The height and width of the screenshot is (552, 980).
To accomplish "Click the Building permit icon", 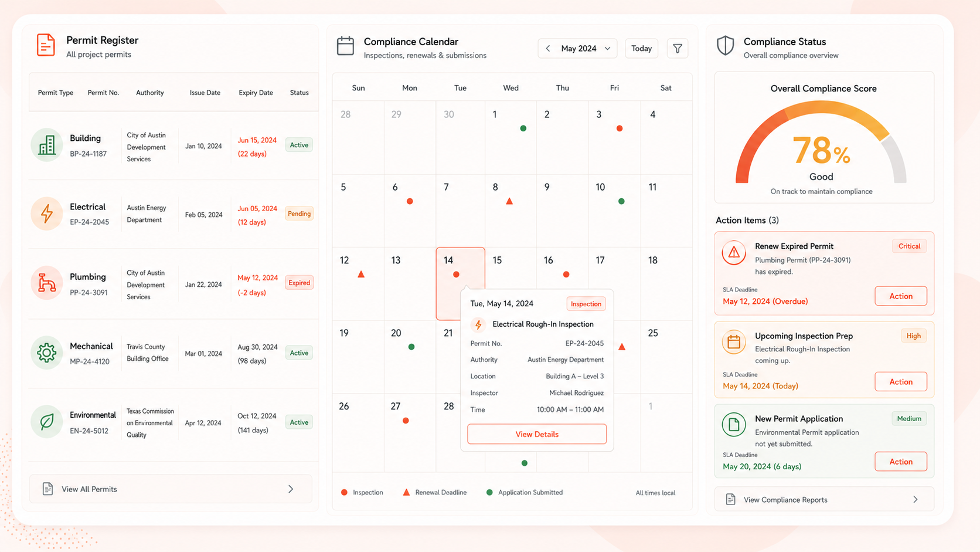I will (x=47, y=145).
